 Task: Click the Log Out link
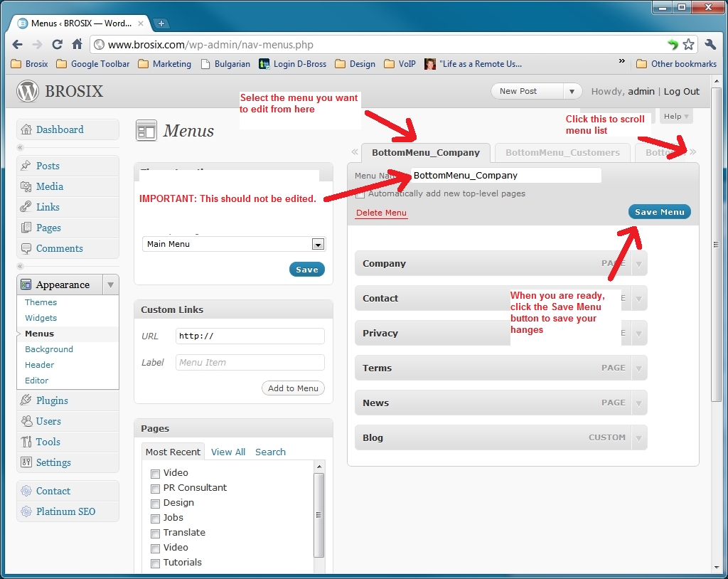pos(681,92)
